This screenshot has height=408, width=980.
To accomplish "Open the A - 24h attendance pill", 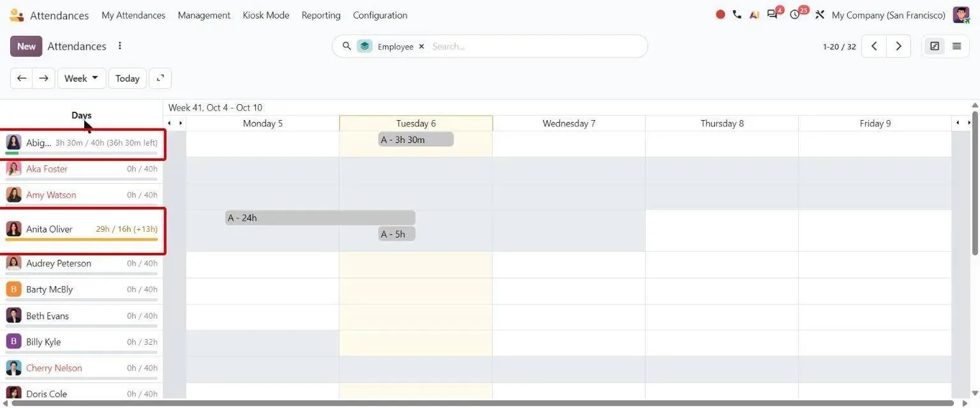I will point(320,218).
